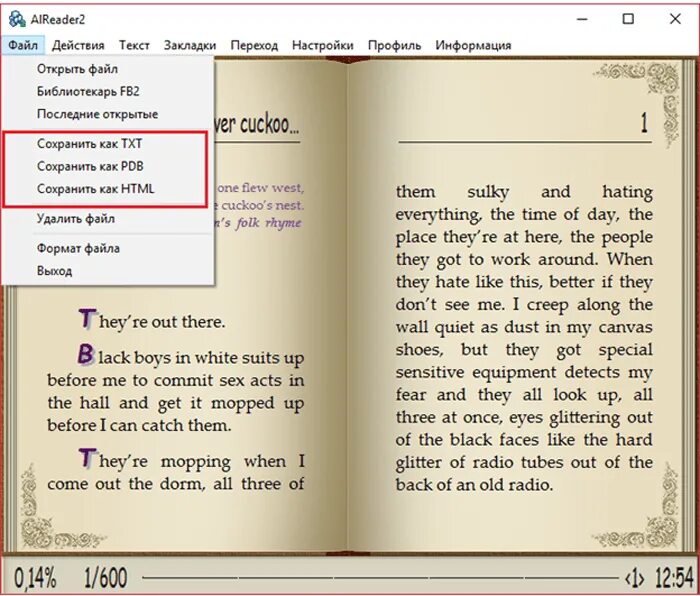Click the "They're out there." line
The height and width of the screenshot is (596, 700).
coord(152,321)
